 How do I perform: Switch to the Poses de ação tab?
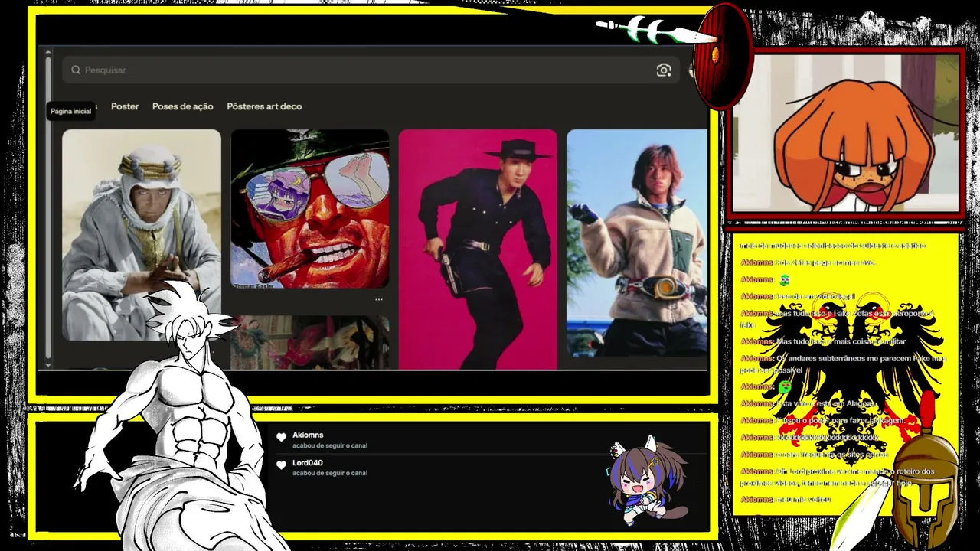click(182, 106)
